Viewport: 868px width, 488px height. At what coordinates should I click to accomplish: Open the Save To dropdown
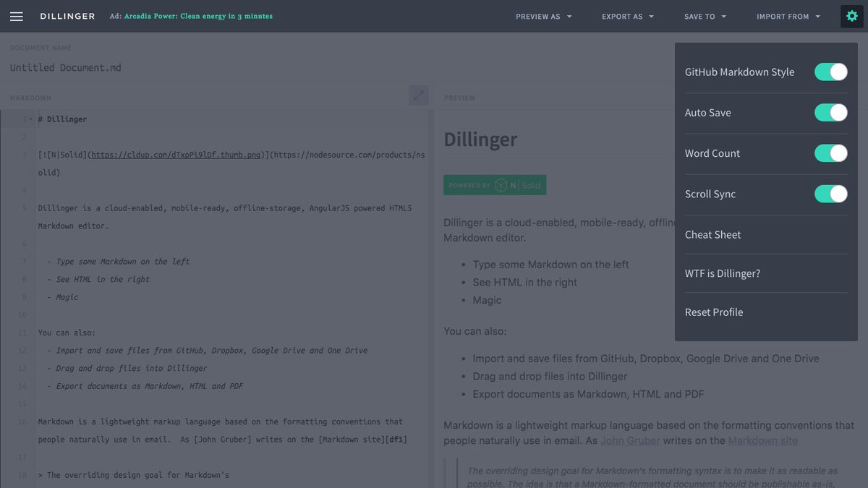tap(705, 16)
